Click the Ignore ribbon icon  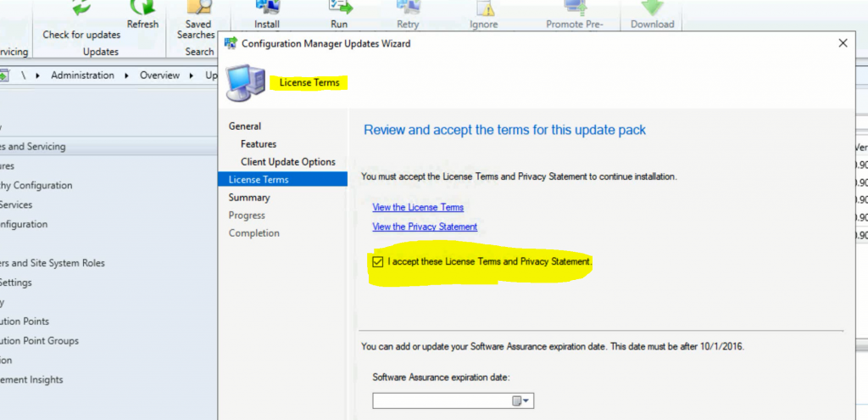pyautogui.click(x=484, y=15)
